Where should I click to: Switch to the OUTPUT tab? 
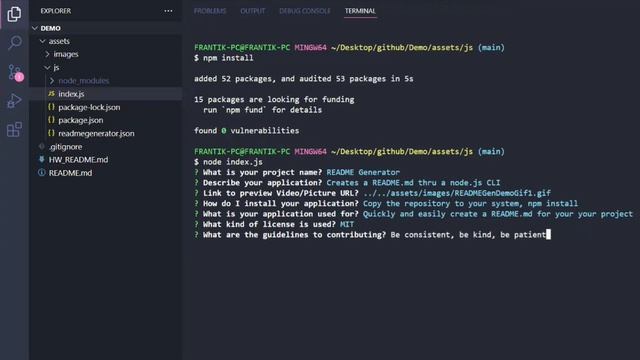click(253, 11)
